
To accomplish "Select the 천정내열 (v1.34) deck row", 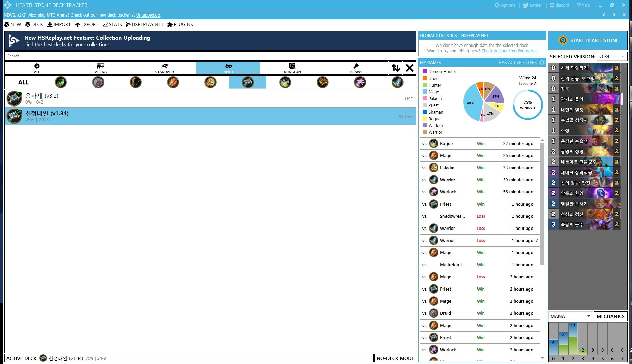I will pos(210,116).
